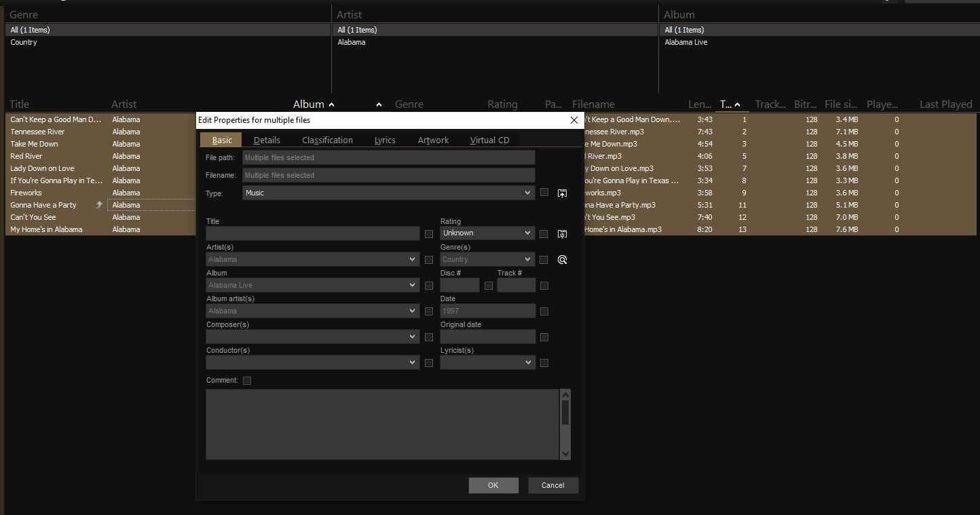Click the comment box scroll-down arrow

click(566, 454)
